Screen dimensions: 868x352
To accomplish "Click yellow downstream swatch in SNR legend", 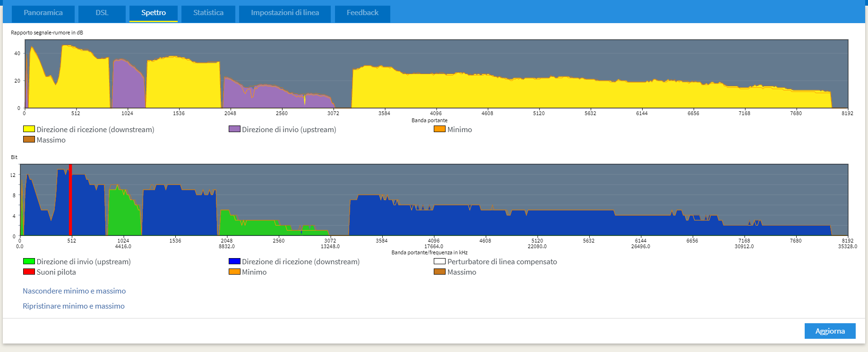I will click(x=29, y=129).
